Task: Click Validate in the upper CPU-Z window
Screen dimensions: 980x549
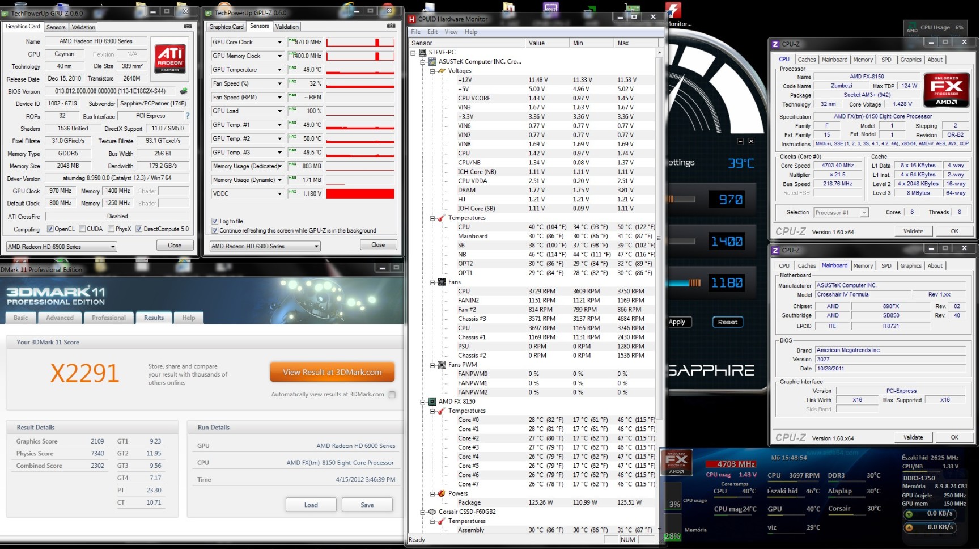Action: pyautogui.click(x=913, y=231)
